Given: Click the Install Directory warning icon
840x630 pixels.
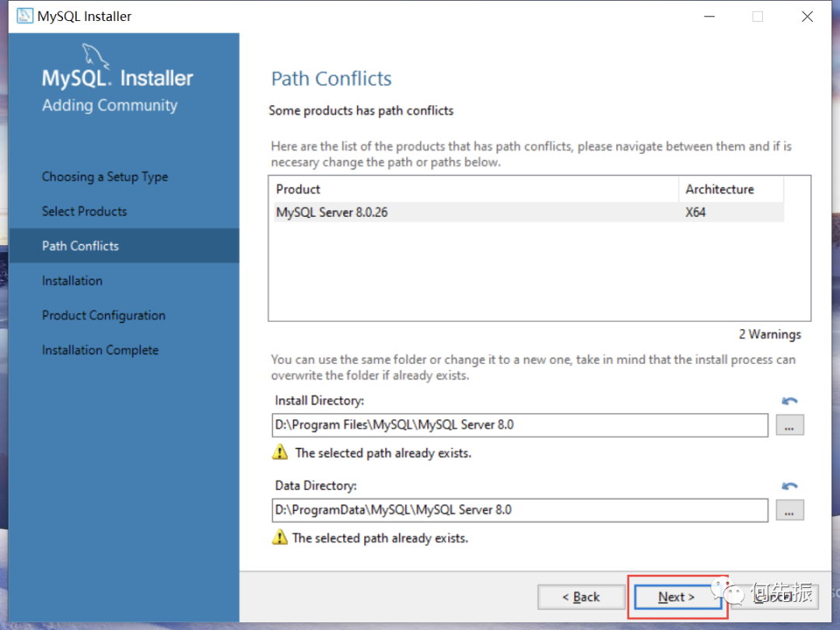Looking at the screenshot, I should [280, 452].
